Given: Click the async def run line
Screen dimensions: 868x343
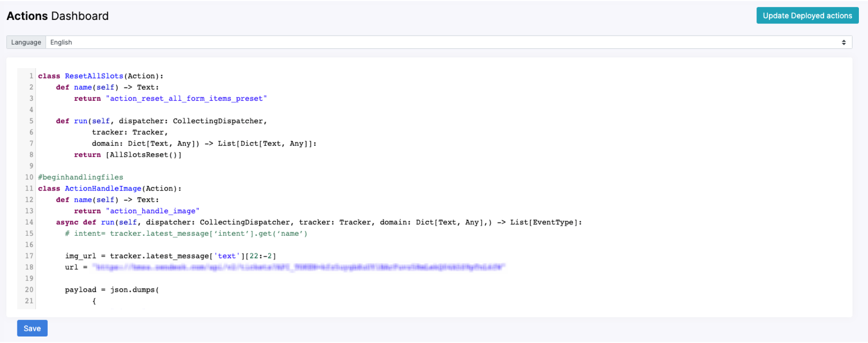Looking at the screenshot, I should (x=319, y=222).
